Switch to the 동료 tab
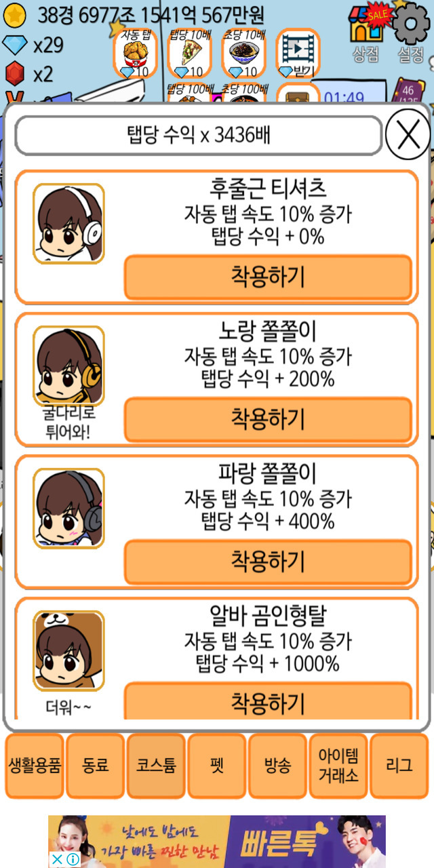Screen dimensions: 434x868 point(96,766)
